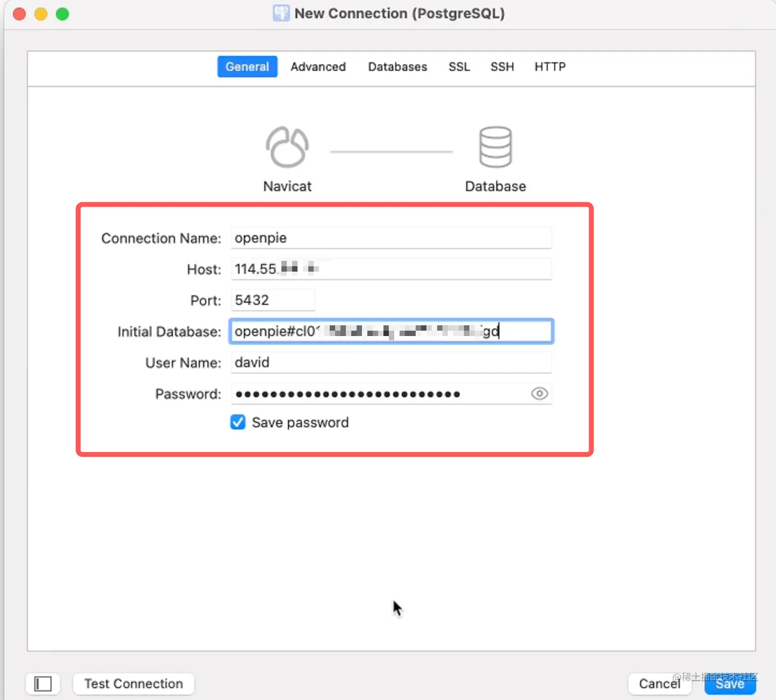776x700 pixels.
Task: Click the User Name field
Action: pyautogui.click(x=391, y=362)
